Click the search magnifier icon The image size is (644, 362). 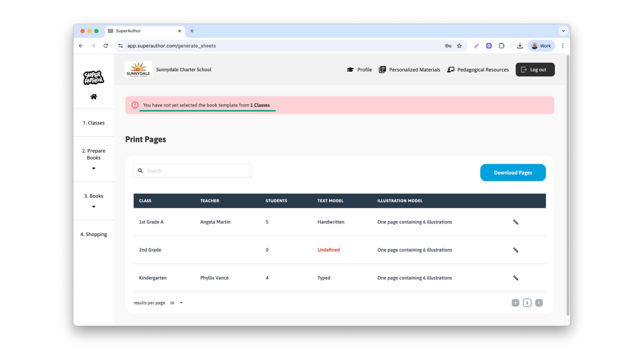tap(141, 171)
